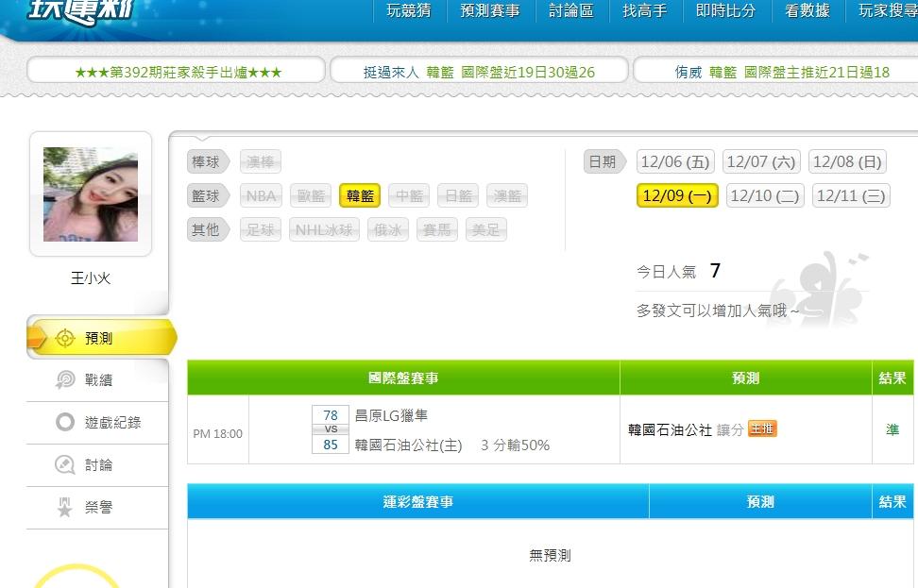
Task: Click the 其他 category label
Action: pyautogui.click(x=207, y=229)
